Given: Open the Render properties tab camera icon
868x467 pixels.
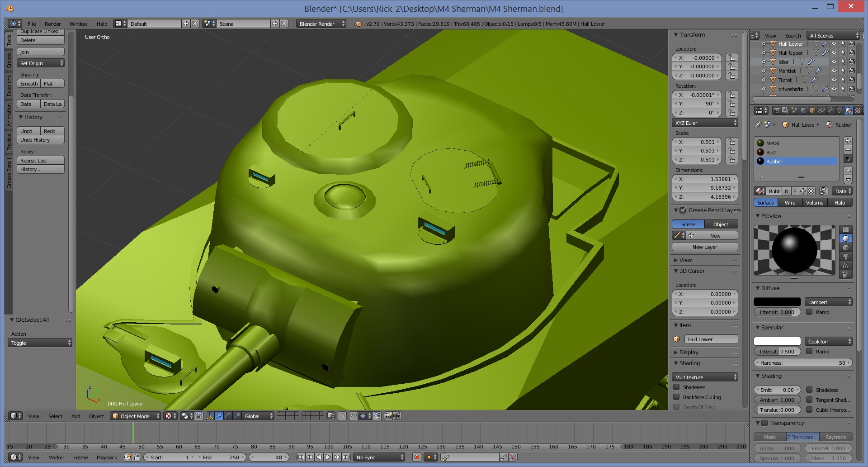Looking at the screenshot, I should [777, 110].
